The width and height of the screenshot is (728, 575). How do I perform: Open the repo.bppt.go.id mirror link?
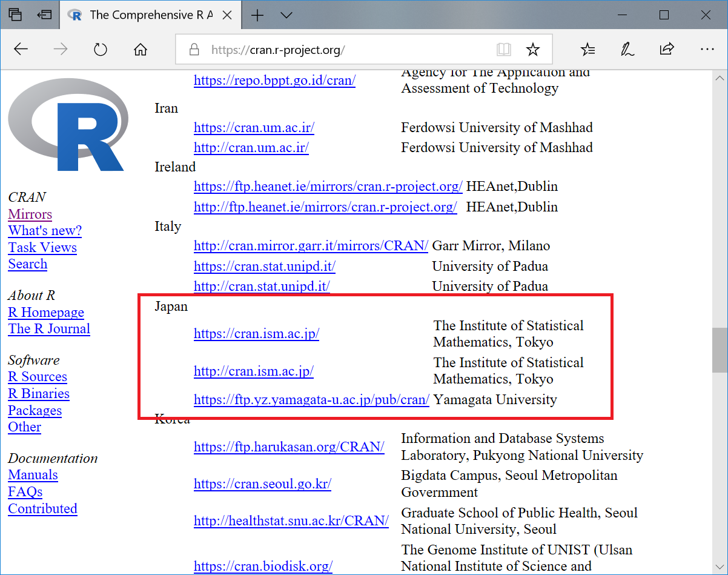click(x=274, y=81)
